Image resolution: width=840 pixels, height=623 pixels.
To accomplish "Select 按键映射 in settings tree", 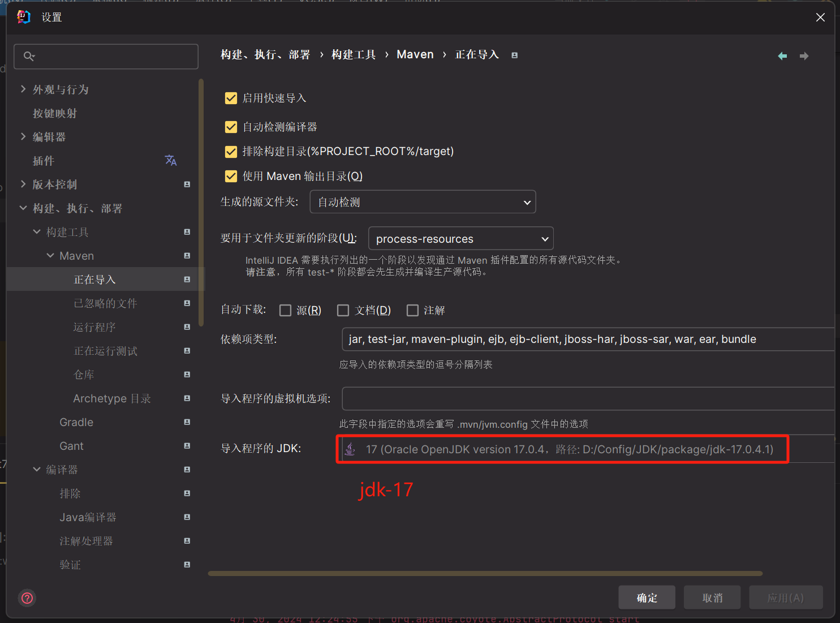I will (x=55, y=113).
